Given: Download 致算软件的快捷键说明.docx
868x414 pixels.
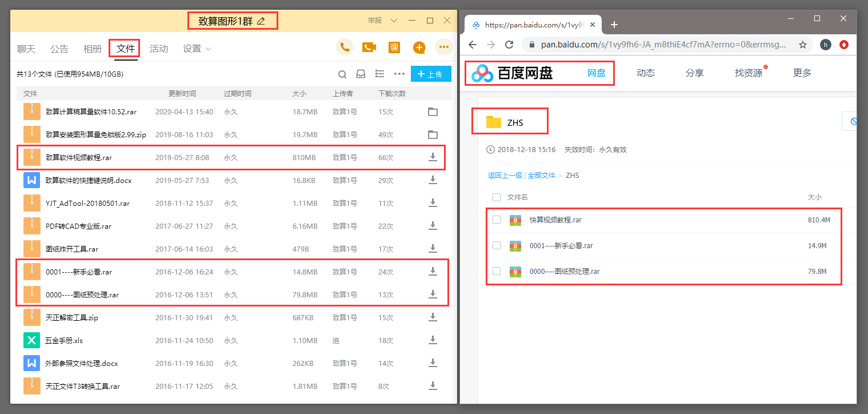Looking at the screenshot, I should coord(433,180).
